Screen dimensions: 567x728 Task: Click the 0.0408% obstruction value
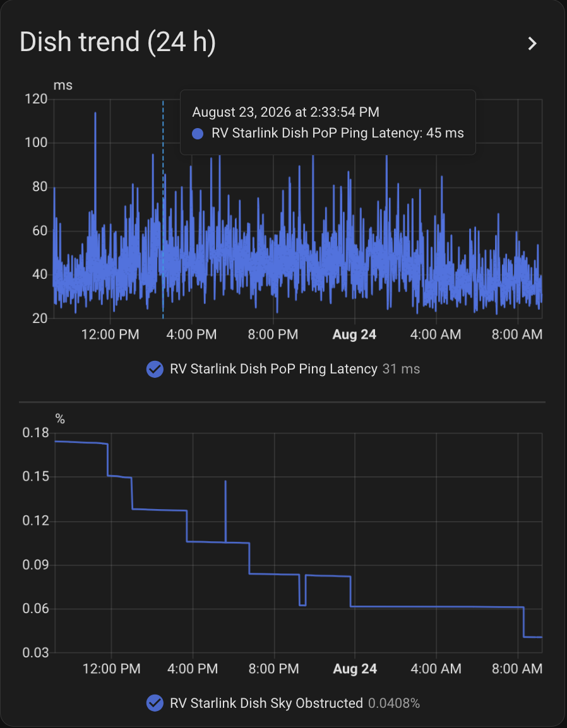pyautogui.click(x=394, y=703)
